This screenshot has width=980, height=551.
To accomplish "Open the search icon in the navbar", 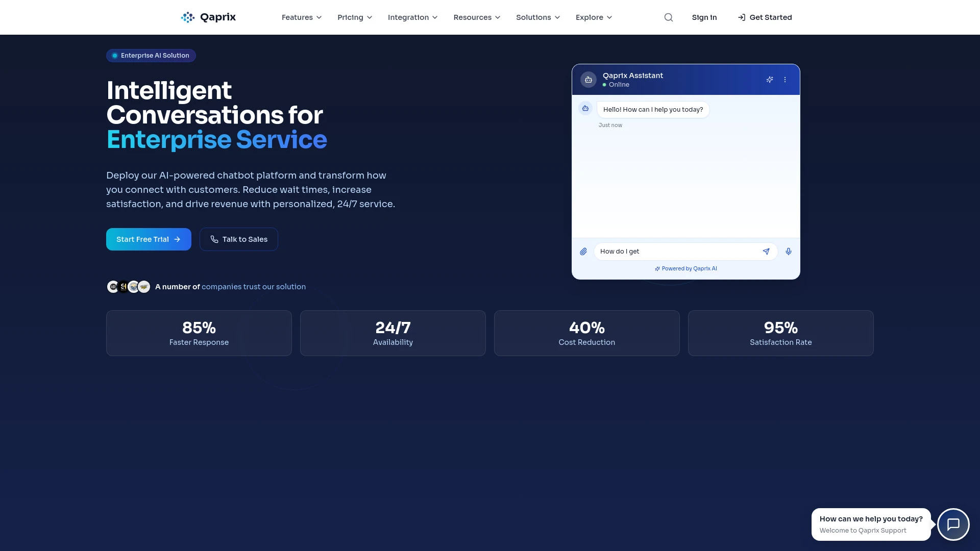I will point(669,17).
